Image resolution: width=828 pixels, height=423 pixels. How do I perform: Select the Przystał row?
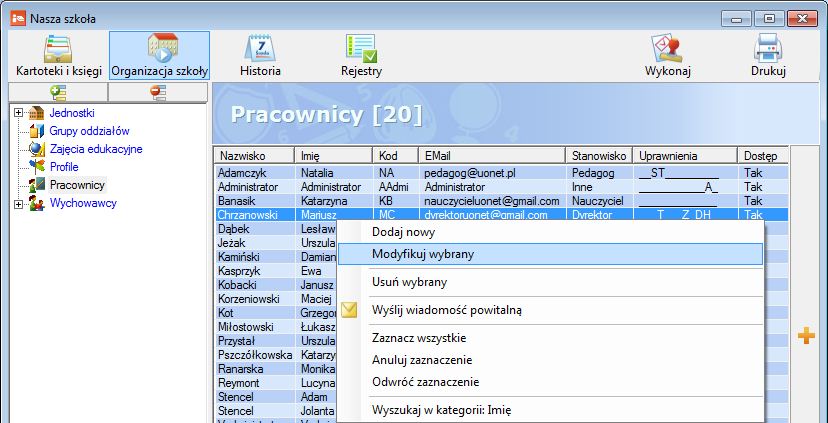coord(276,341)
